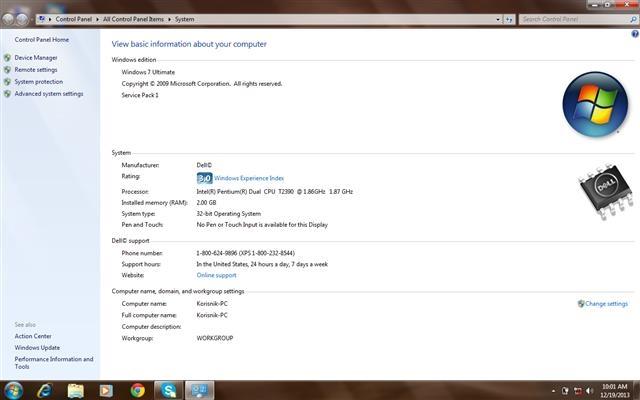This screenshot has width=640, height=400.
Task: Open System protection link
Action: (39, 82)
